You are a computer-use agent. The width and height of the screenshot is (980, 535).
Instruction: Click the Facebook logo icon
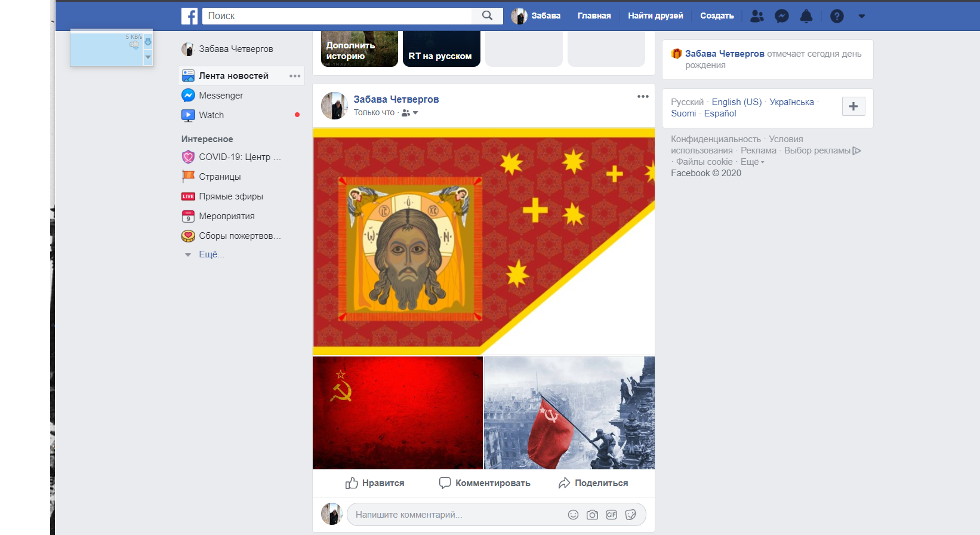(189, 16)
